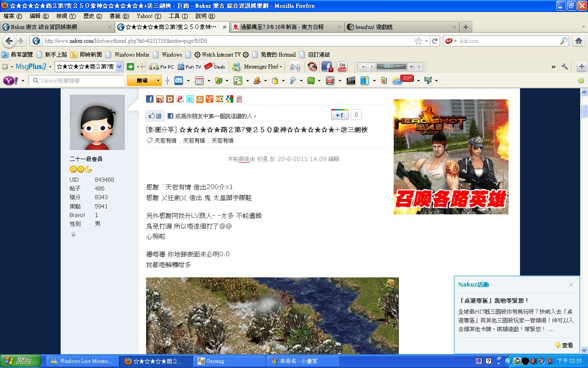Open the 書籤 (Bookmarks) menu

pyautogui.click(x=119, y=16)
